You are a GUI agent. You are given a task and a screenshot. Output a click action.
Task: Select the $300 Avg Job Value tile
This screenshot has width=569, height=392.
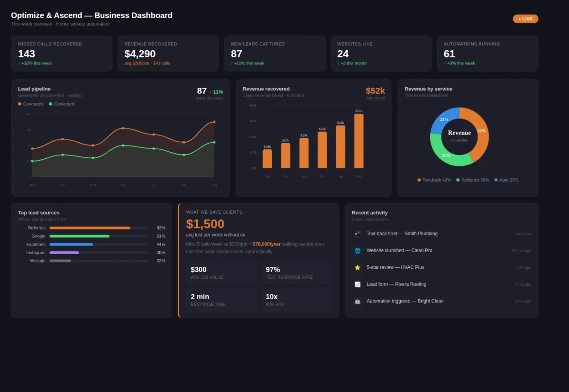click(221, 273)
